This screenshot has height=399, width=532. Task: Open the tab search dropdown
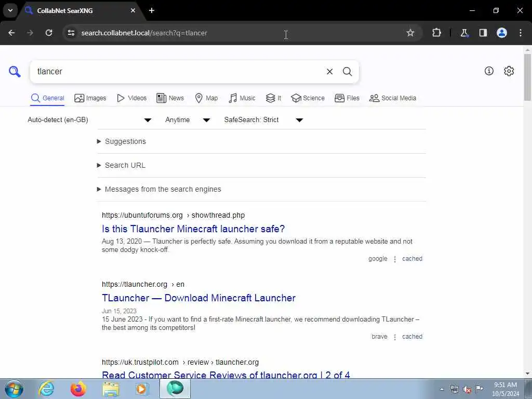[x=10, y=10]
